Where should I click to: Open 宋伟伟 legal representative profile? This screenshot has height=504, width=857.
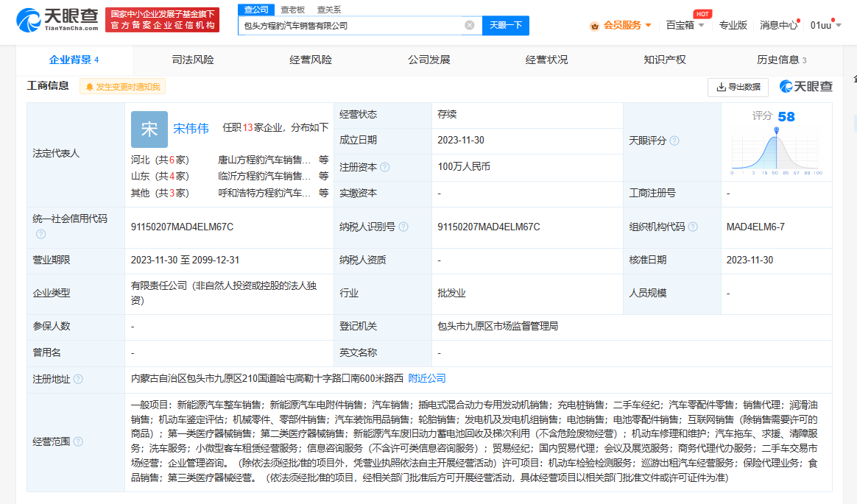pyautogui.click(x=191, y=128)
